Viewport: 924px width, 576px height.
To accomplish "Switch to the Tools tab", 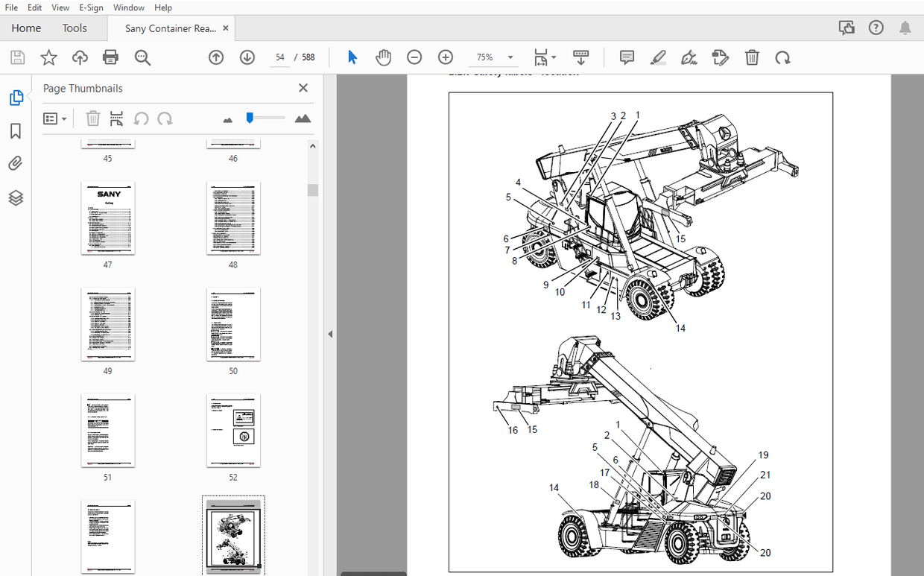I will (75, 28).
